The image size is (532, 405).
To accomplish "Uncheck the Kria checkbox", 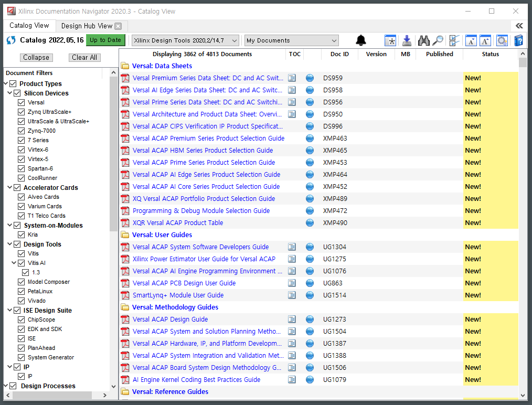I will coord(22,235).
